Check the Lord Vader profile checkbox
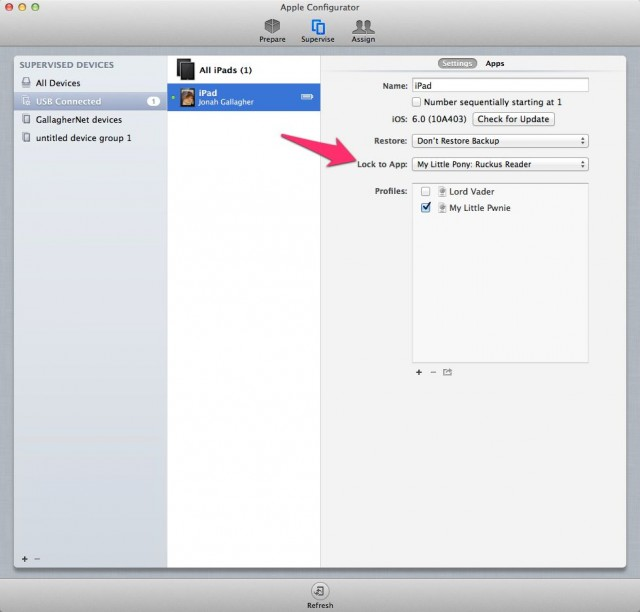The width and height of the screenshot is (640, 612). coord(425,191)
